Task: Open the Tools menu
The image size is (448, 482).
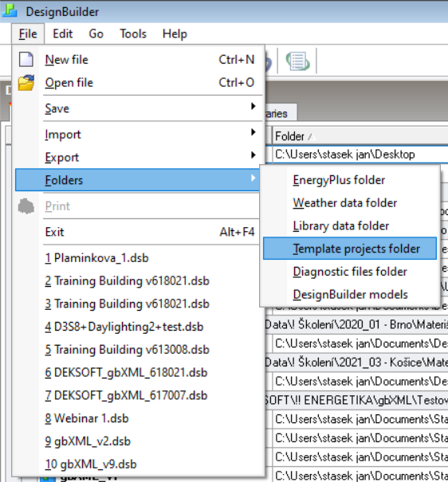Action: (133, 33)
